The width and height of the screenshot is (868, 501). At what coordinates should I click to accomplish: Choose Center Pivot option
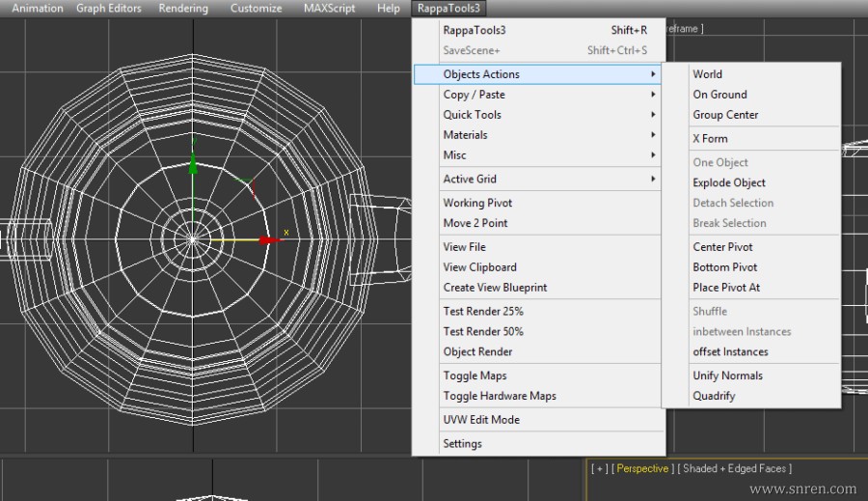[x=722, y=247]
